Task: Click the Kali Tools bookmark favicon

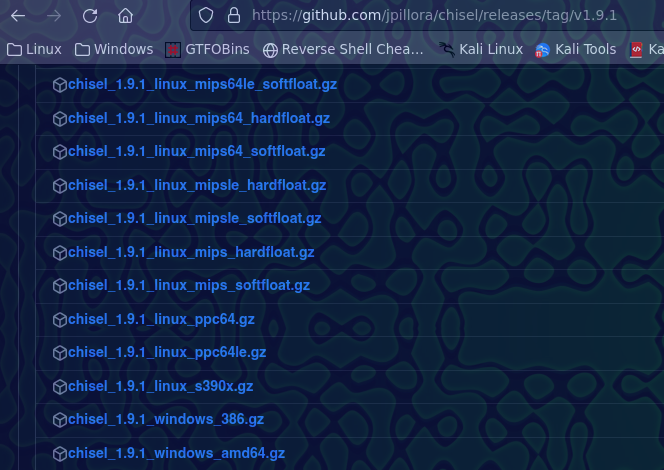Action: [x=542, y=50]
